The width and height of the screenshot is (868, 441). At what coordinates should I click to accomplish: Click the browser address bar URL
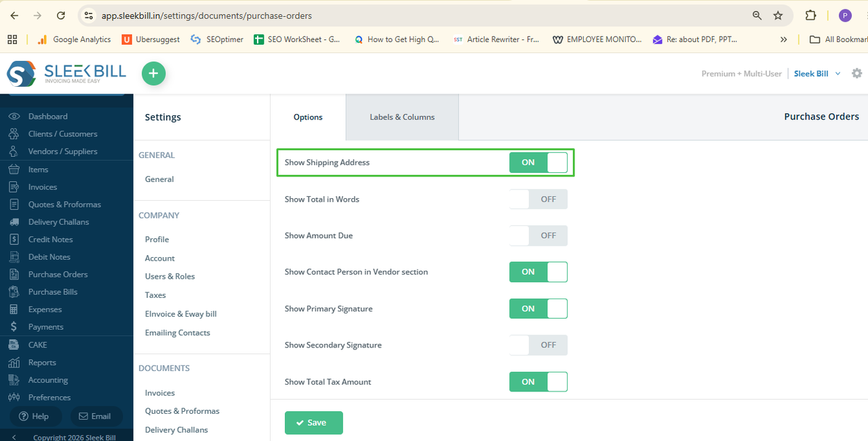pos(207,15)
